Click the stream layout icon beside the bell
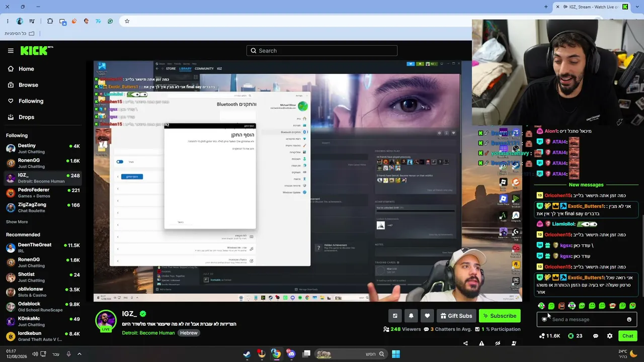Image resolution: width=644 pixels, height=362 pixels. [395, 316]
